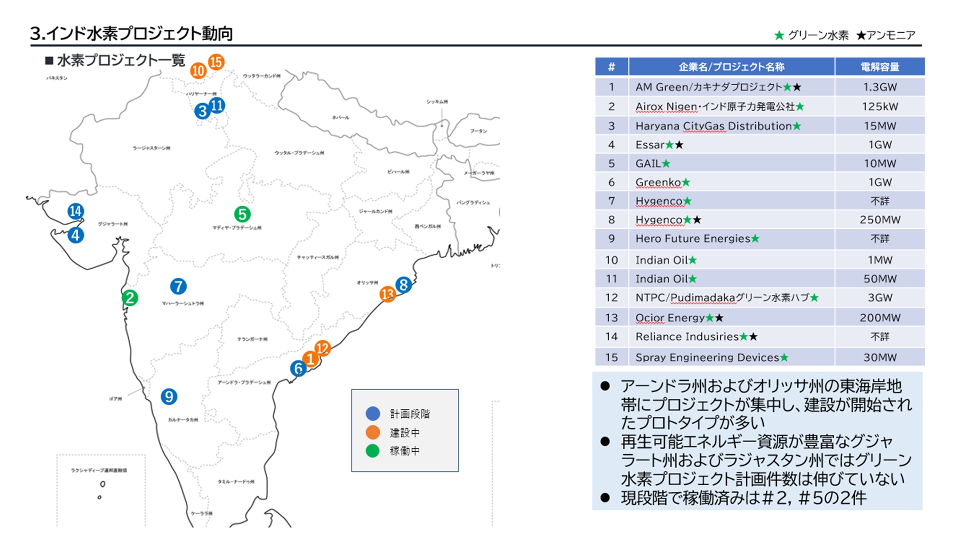The width and height of the screenshot is (967, 560).
Task: Select the GAIL table cell
Action: point(732,163)
